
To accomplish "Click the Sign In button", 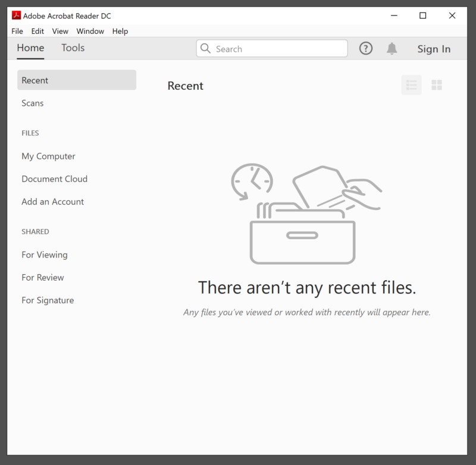I will (434, 49).
